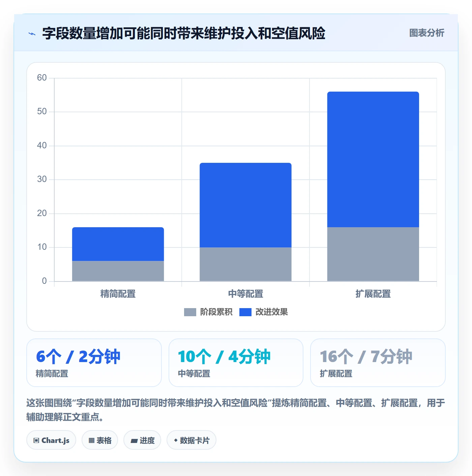Click the description paragraph starting with 这张图围绕
The image size is (472, 476).
(236, 410)
